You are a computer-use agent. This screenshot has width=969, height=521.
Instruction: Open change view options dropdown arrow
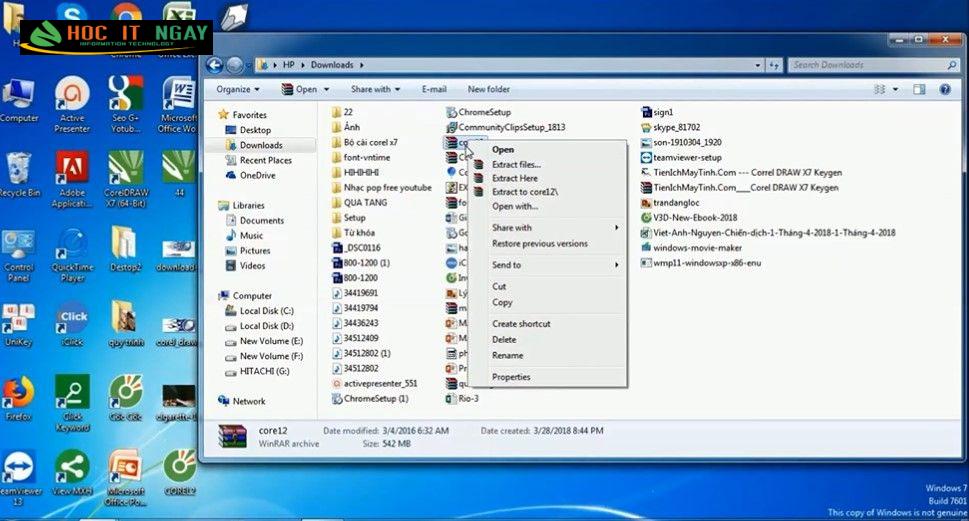[895, 90]
